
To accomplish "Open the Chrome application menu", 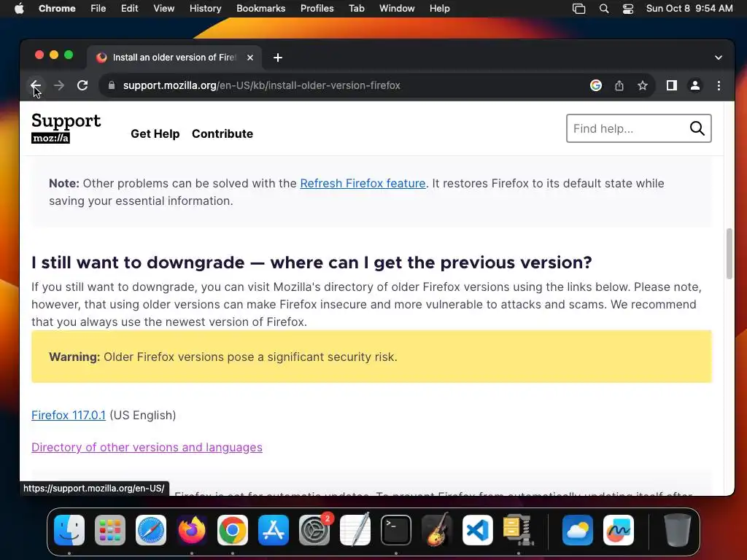I will click(x=57, y=9).
